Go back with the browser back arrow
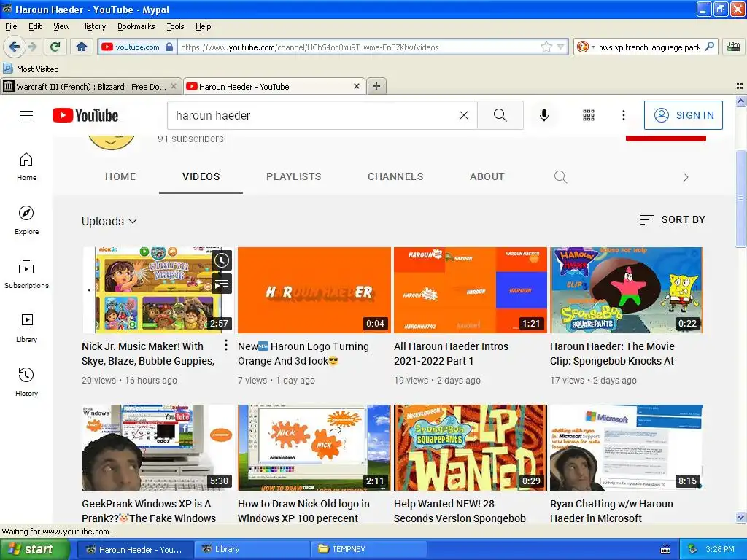747x560 pixels. point(14,47)
